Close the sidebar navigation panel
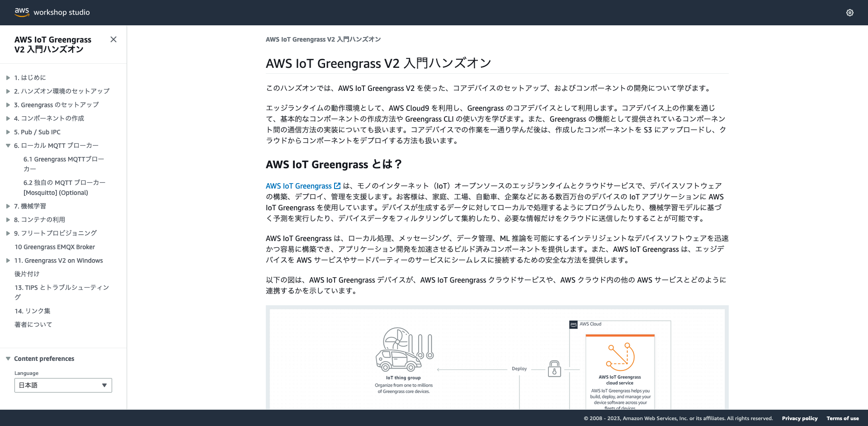The width and height of the screenshot is (868, 426). coord(113,40)
